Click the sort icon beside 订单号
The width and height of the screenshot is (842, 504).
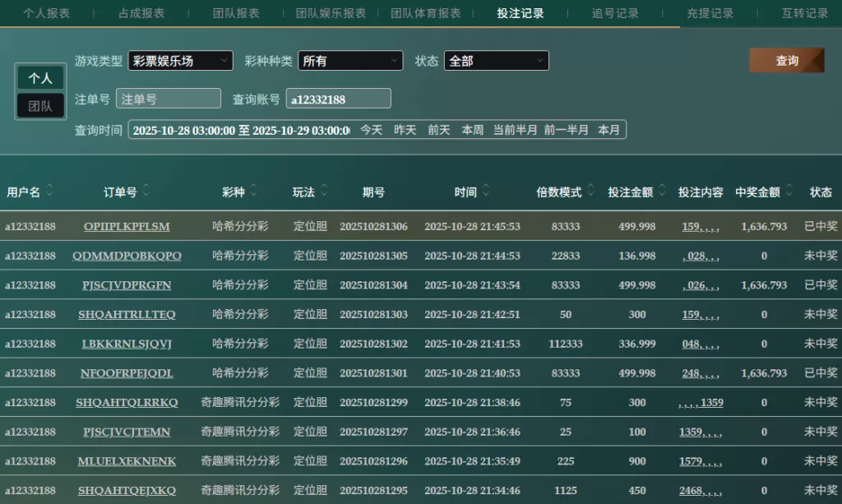[x=146, y=192]
